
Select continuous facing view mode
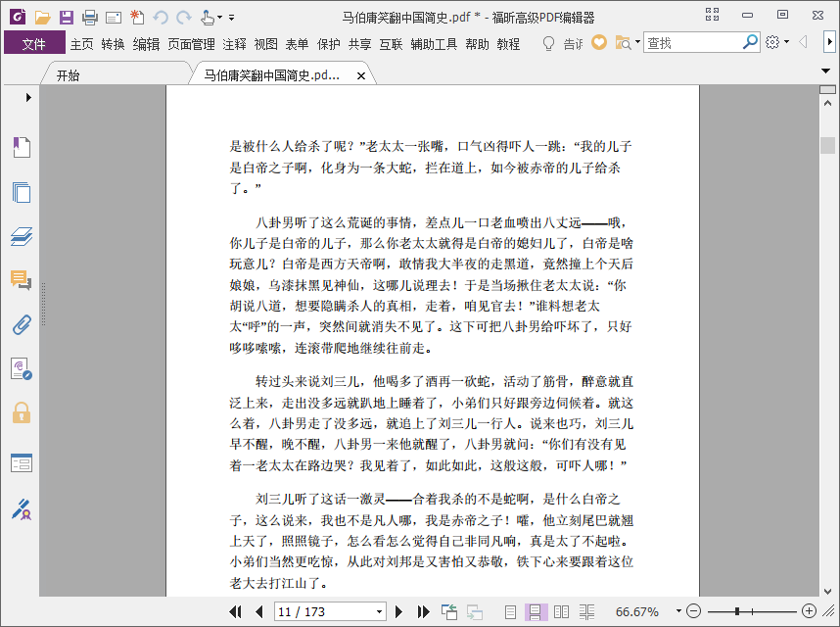click(x=586, y=611)
